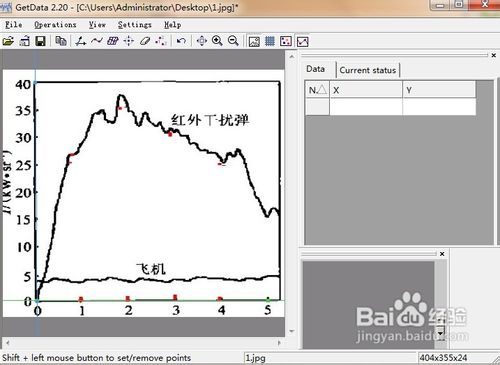Click the first empty Y cell
The image size is (500, 365).
pos(439,107)
